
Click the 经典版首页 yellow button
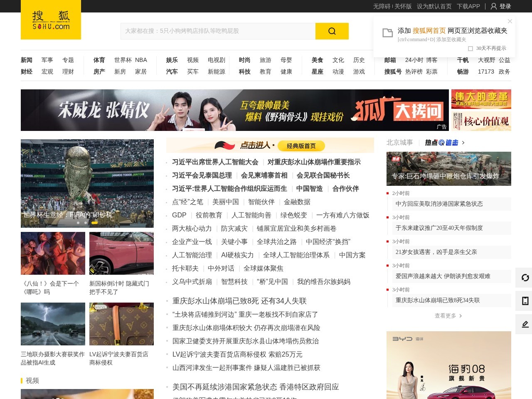[301, 146]
